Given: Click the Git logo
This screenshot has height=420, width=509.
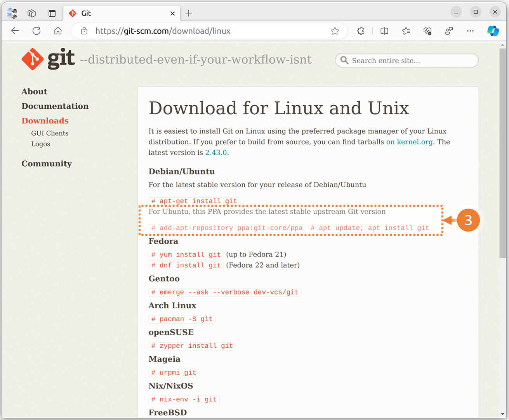Looking at the screenshot, I should pos(48,59).
